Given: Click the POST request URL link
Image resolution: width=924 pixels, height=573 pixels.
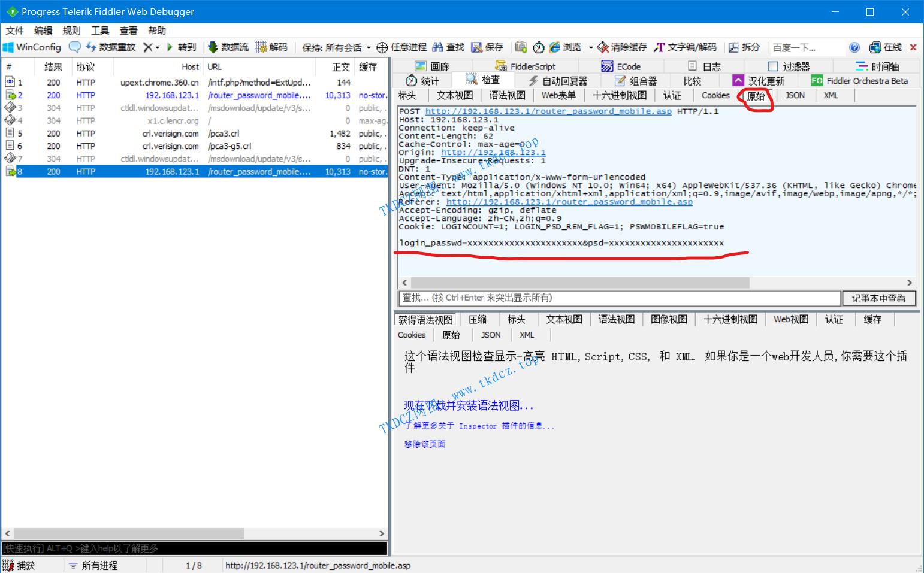Looking at the screenshot, I should (548, 111).
